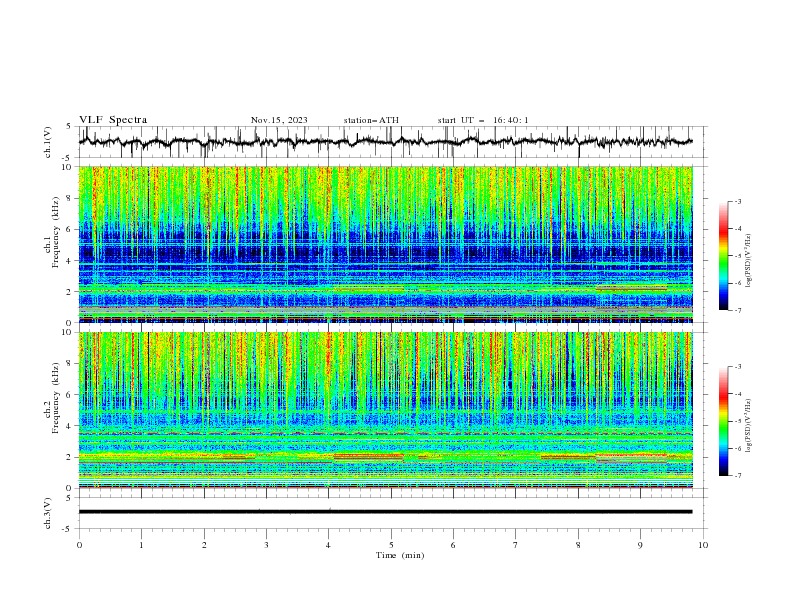
Task: Click the "-5" tick on ch.3(V) axis
Action: 68,529
